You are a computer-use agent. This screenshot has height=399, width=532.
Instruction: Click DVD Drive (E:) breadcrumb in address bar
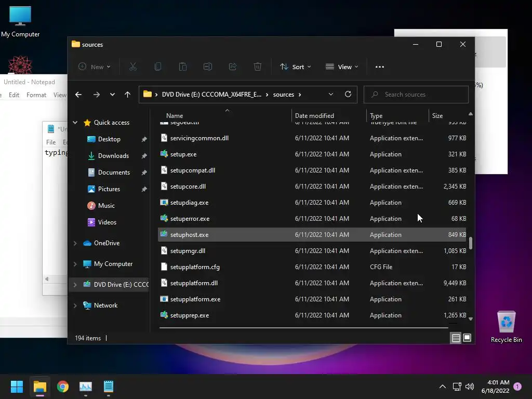211,95
